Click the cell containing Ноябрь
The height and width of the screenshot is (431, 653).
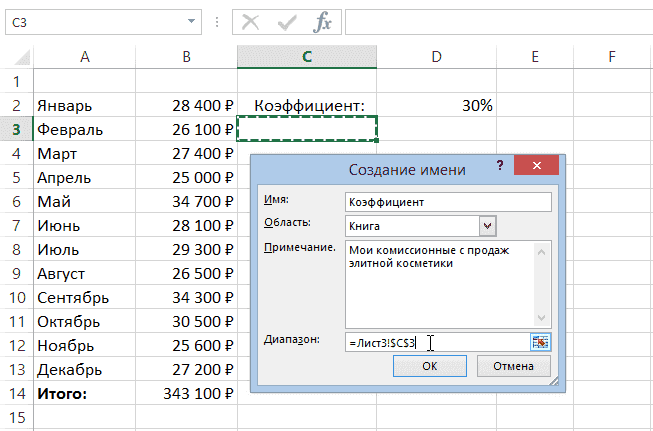[x=85, y=345]
